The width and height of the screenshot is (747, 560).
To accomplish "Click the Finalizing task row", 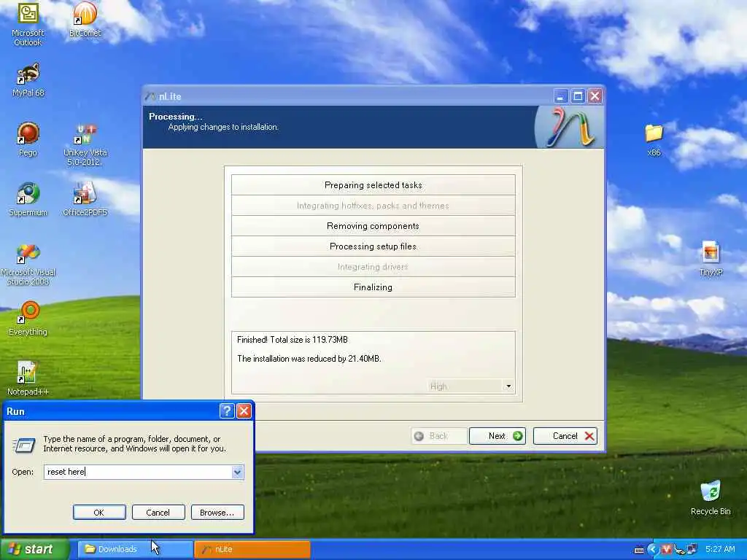I will click(373, 287).
